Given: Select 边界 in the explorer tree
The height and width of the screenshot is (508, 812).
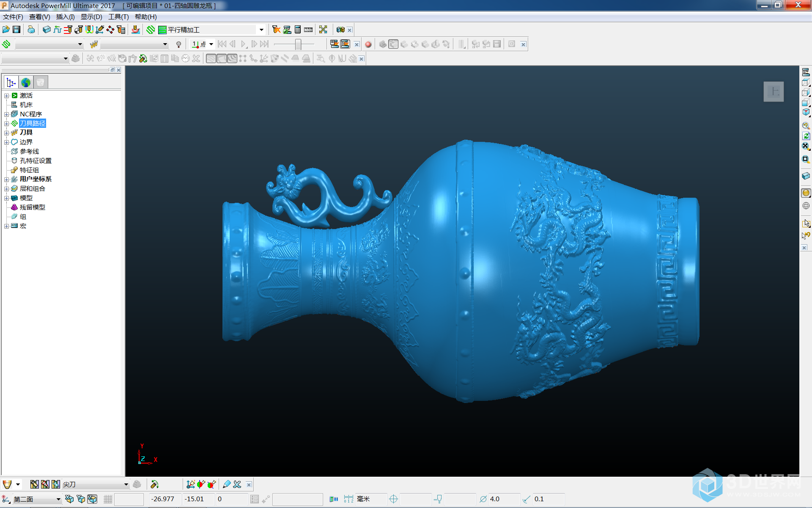Looking at the screenshot, I should [26, 142].
